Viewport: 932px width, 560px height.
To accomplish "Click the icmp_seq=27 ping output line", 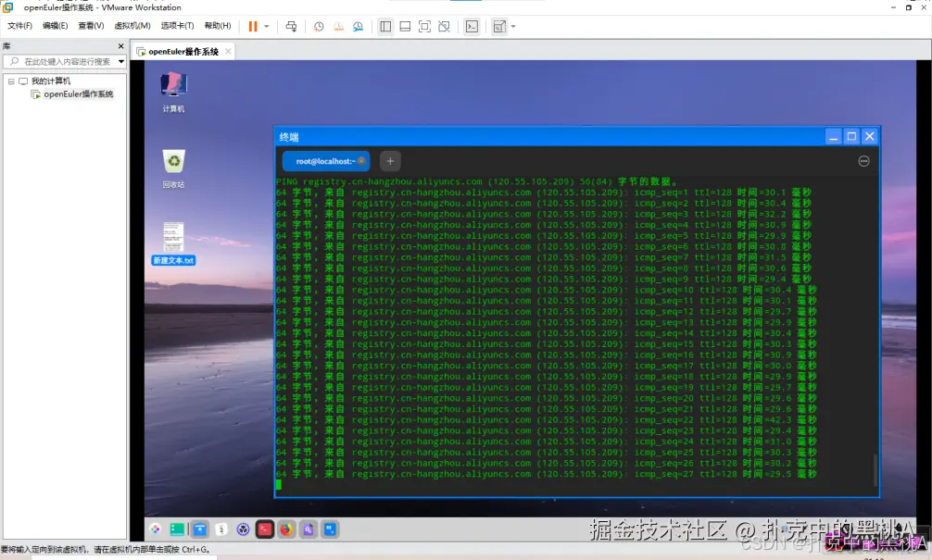I will pos(547,474).
